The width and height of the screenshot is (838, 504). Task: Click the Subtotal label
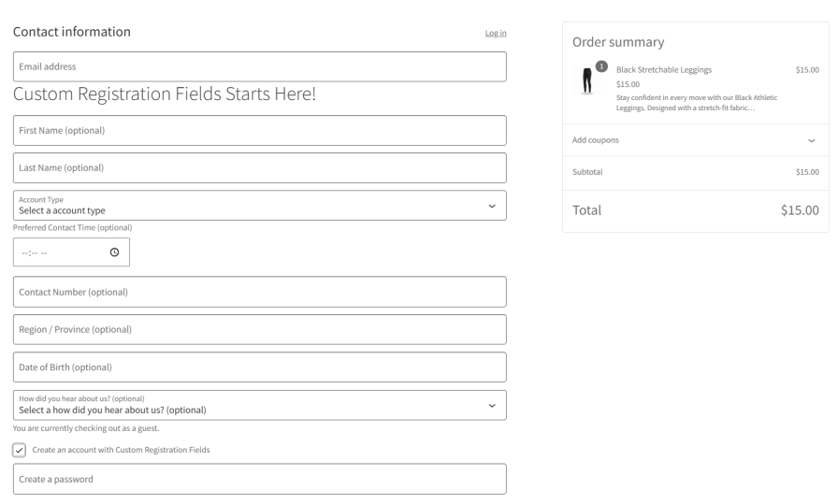587,172
